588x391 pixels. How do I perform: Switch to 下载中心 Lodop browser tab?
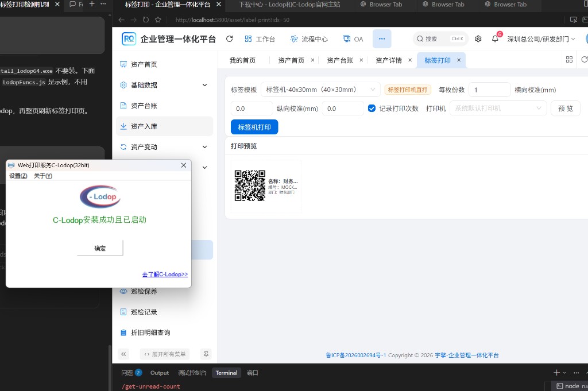click(x=289, y=5)
